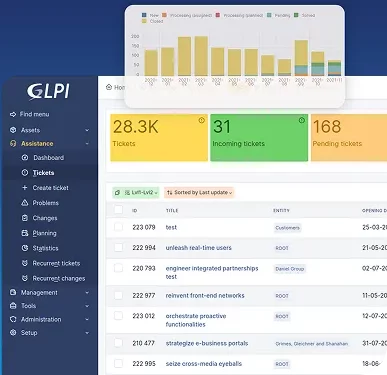The width and height of the screenshot is (387, 375).
Task: Open ticket titled unleash real-time users
Action: (199, 248)
